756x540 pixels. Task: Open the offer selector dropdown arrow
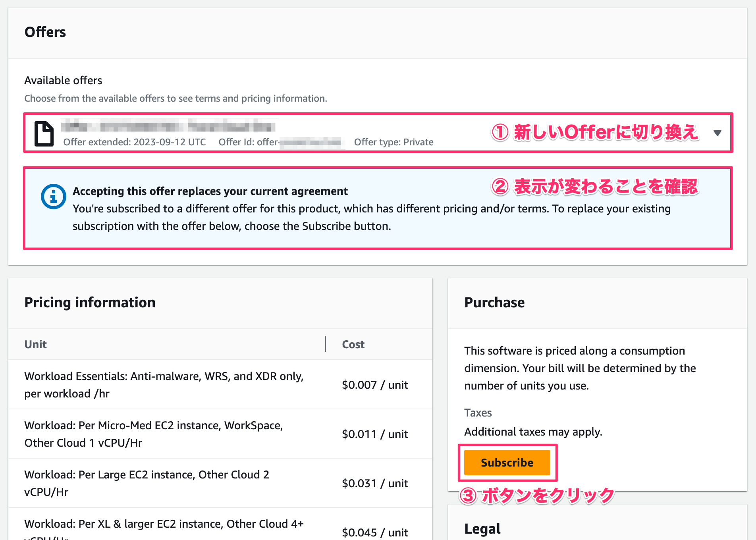point(718,133)
